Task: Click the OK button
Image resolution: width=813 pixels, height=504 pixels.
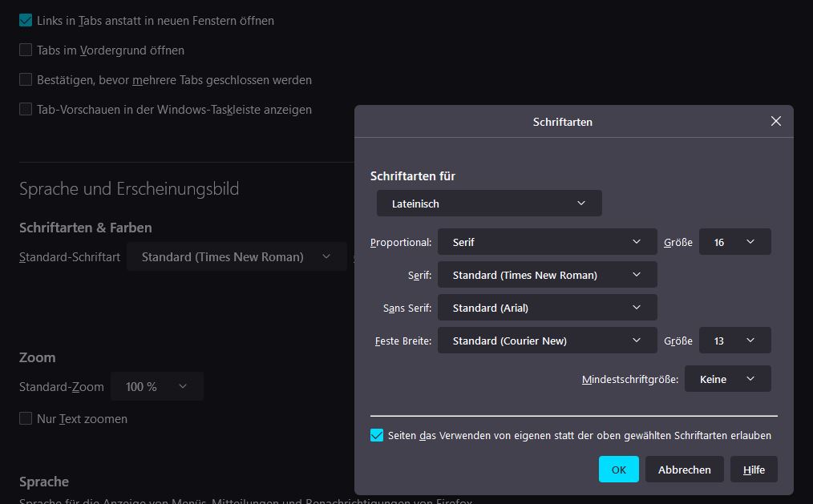Action: (x=618, y=470)
